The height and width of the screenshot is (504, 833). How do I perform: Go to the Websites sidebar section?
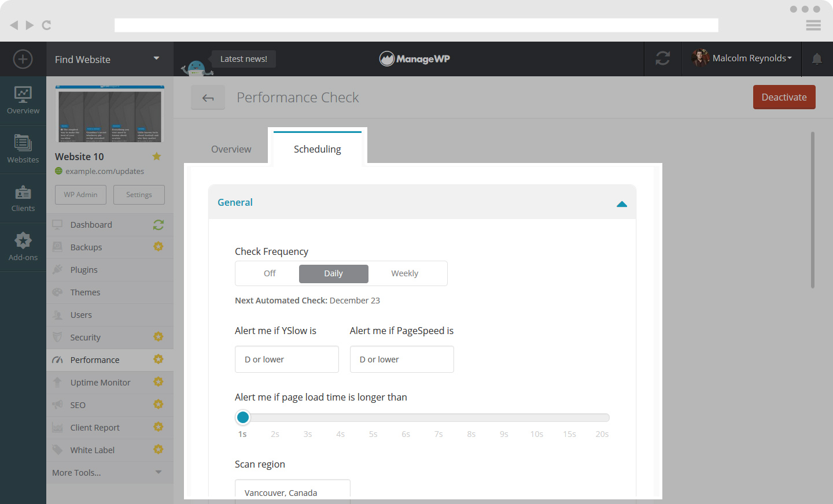click(x=23, y=150)
